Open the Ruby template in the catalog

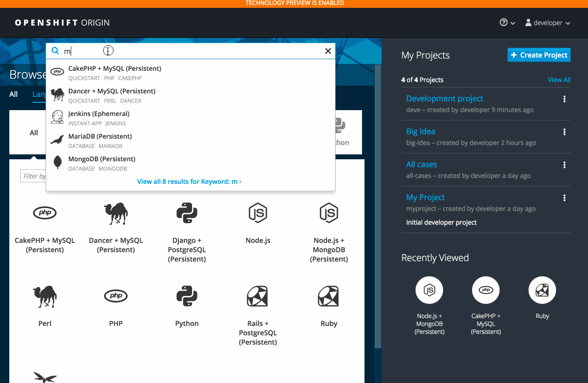coord(329,296)
